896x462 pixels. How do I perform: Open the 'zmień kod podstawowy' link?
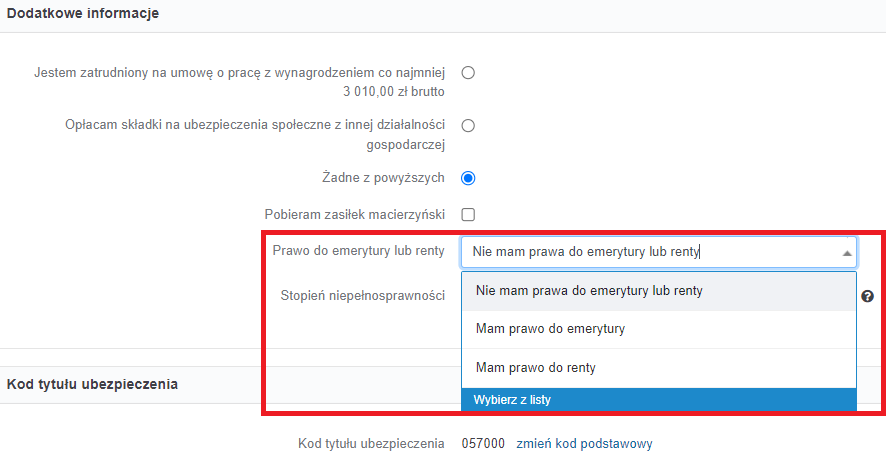coord(584,444)
